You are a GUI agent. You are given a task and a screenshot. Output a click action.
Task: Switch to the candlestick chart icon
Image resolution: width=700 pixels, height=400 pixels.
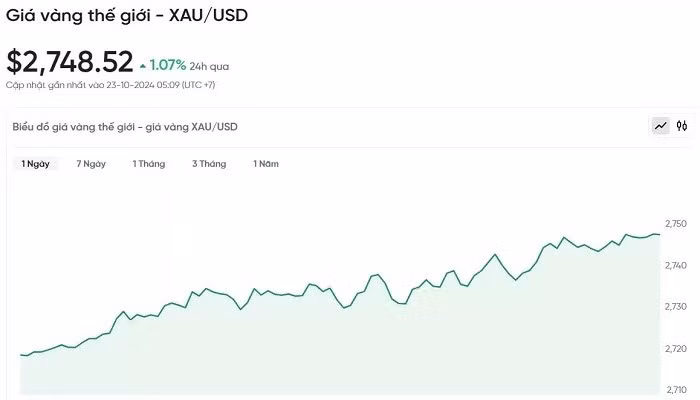pyautogui.click(x=682, y=126)
